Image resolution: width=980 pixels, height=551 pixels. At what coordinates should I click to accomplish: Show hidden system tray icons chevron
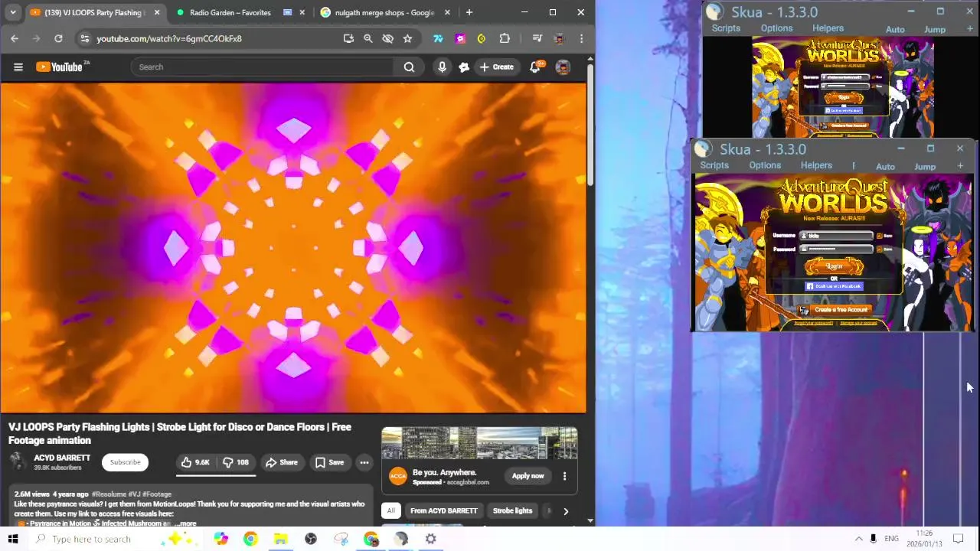coord(858,539)
